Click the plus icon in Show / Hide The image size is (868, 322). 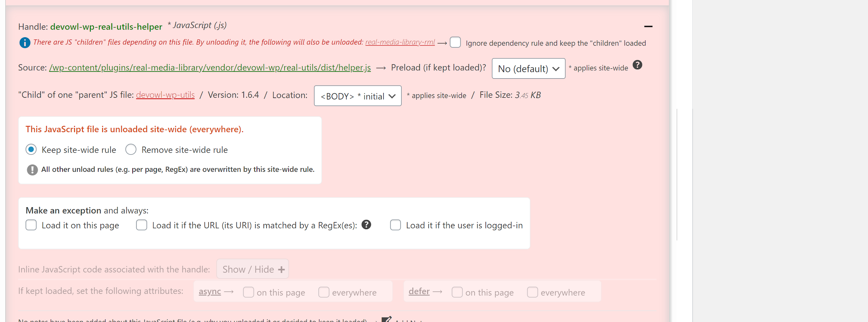click(281, 269)
